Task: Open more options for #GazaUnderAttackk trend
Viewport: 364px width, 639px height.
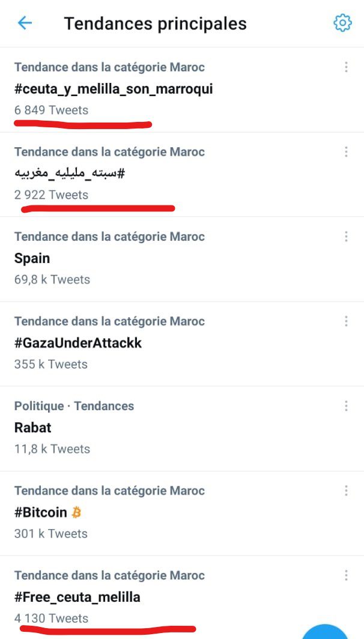Action: pos(346,321)
